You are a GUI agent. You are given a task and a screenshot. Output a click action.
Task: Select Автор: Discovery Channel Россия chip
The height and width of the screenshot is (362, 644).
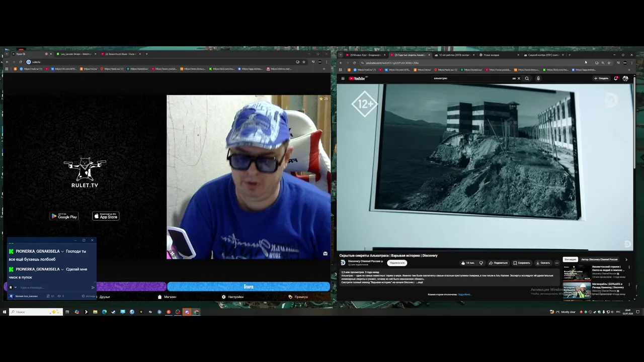pyautogui.click(x=599, y=259)
